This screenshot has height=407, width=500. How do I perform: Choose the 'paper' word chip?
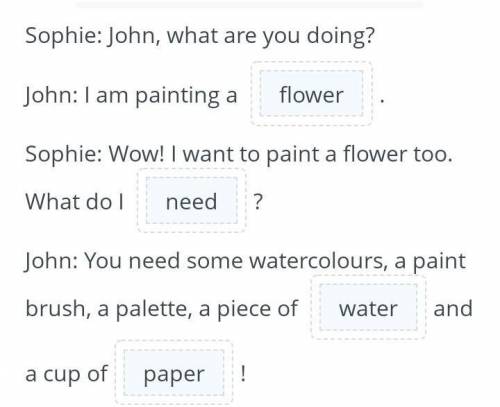[174, 373]
